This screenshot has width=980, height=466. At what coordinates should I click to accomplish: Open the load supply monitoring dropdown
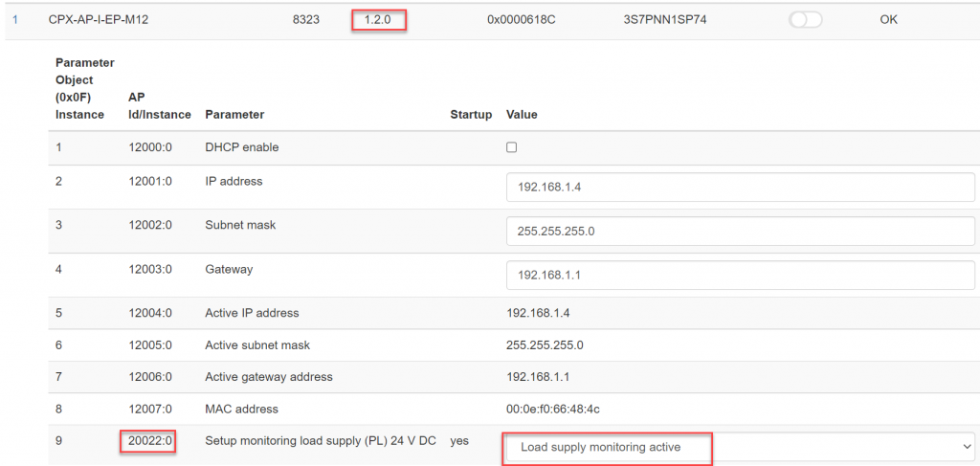pyautogui.click(x=741, y=447)
